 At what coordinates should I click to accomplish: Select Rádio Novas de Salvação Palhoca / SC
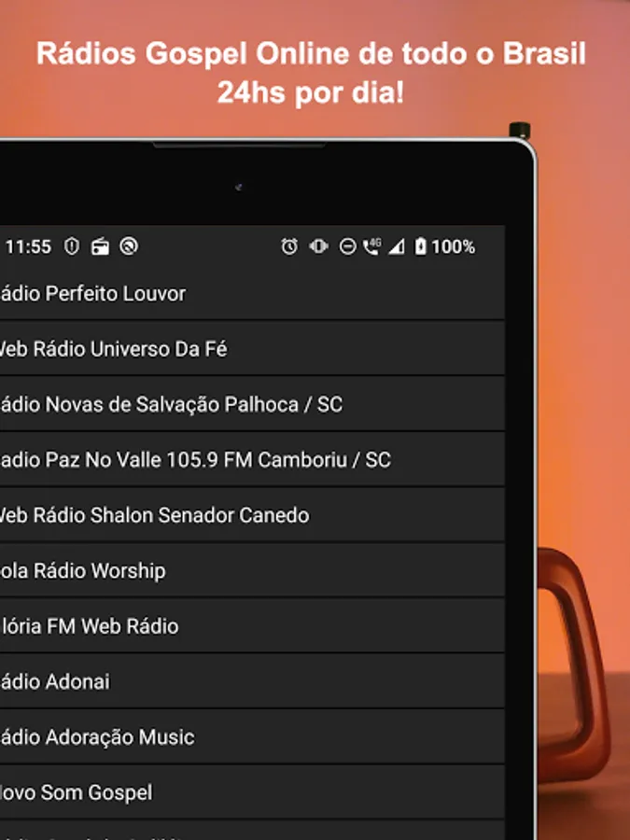[252, 404]
